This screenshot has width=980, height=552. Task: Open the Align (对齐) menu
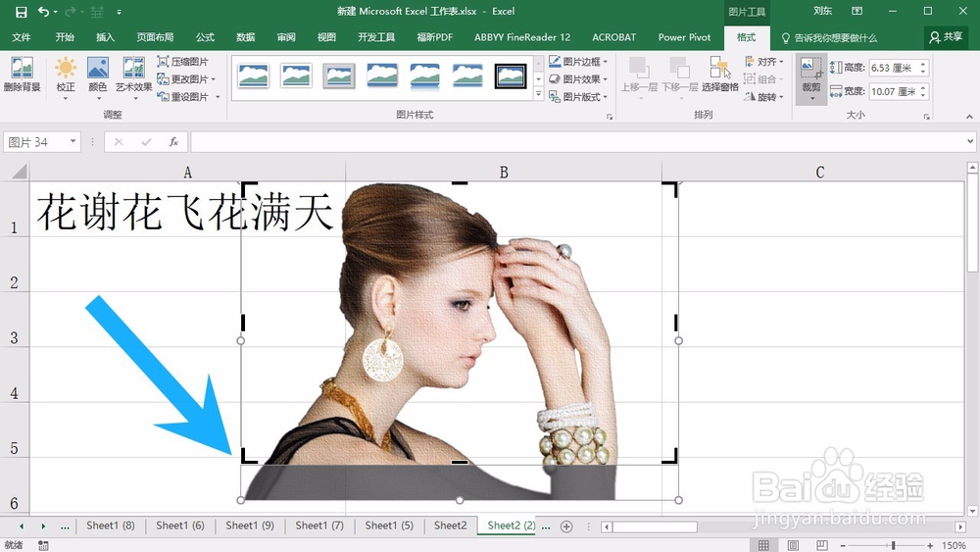pos(763,61)
